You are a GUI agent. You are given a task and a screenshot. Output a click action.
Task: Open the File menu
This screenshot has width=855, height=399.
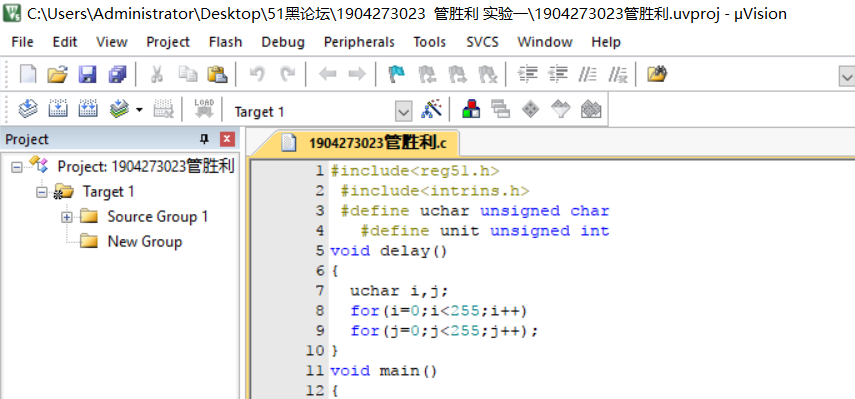click(x=22, y=42)
